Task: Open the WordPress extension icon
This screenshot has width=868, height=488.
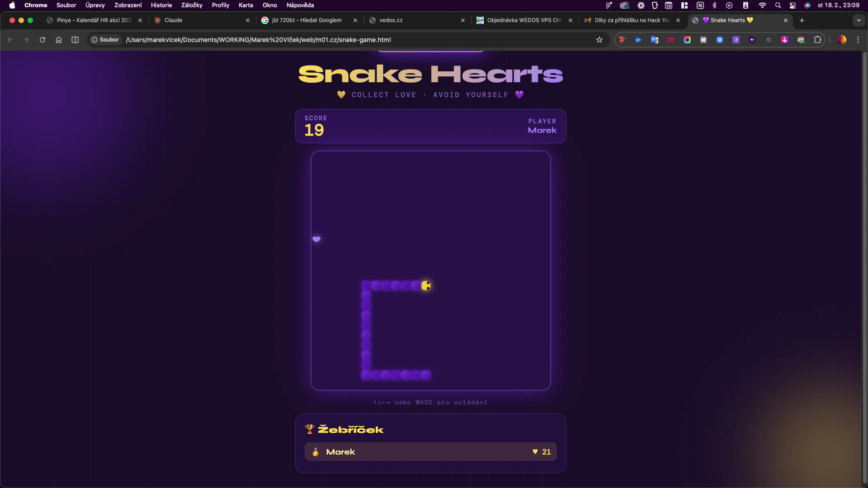Action: (768, 40)
